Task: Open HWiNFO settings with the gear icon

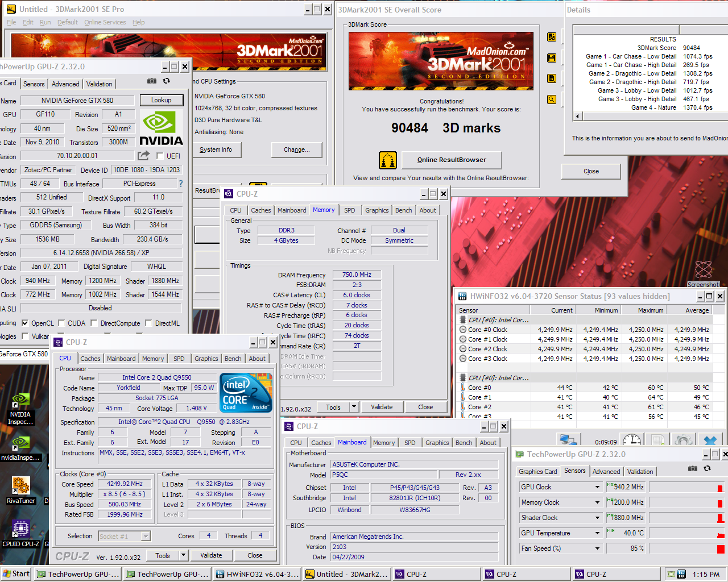Action: [x=683, y=441]
